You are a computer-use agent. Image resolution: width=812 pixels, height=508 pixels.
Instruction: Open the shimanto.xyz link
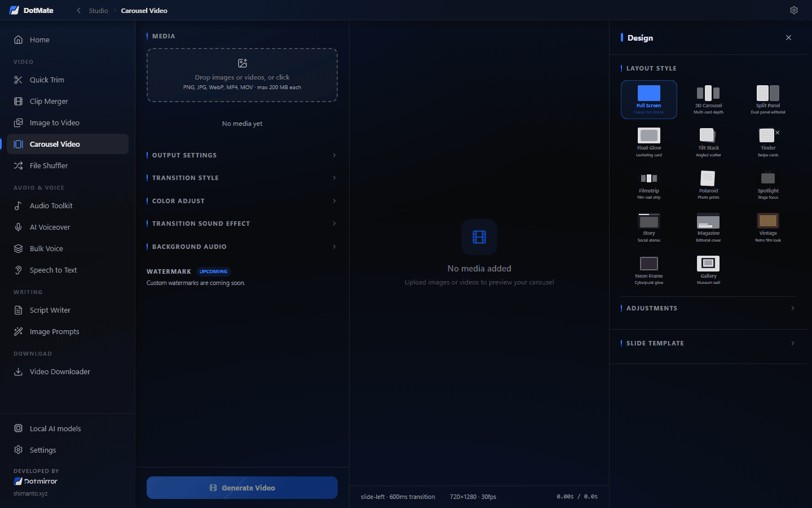[x=30, y=493]
